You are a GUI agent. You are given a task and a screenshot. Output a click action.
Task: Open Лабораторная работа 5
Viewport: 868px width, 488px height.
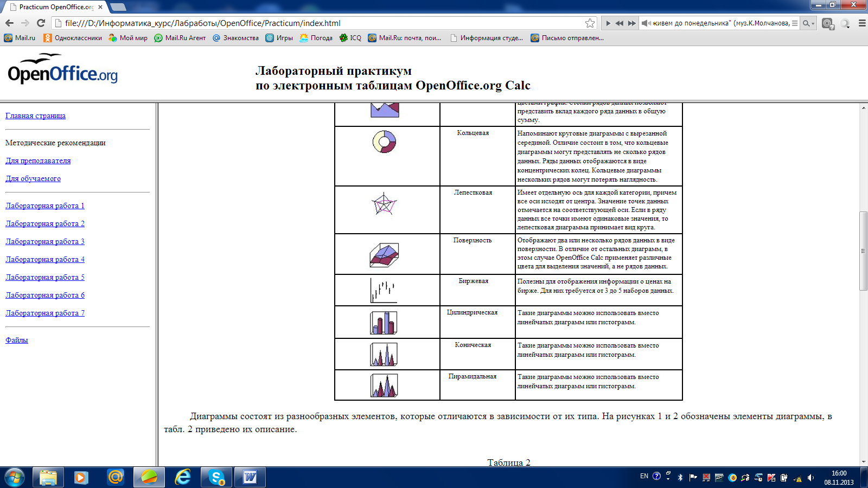pos(45,277)
